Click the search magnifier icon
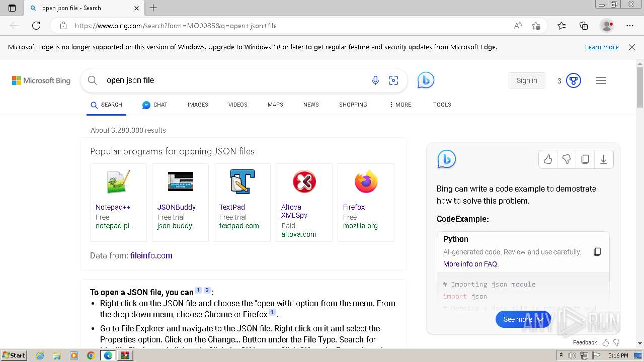The width and height of the screenshot is (644, 362). [92, 80]
